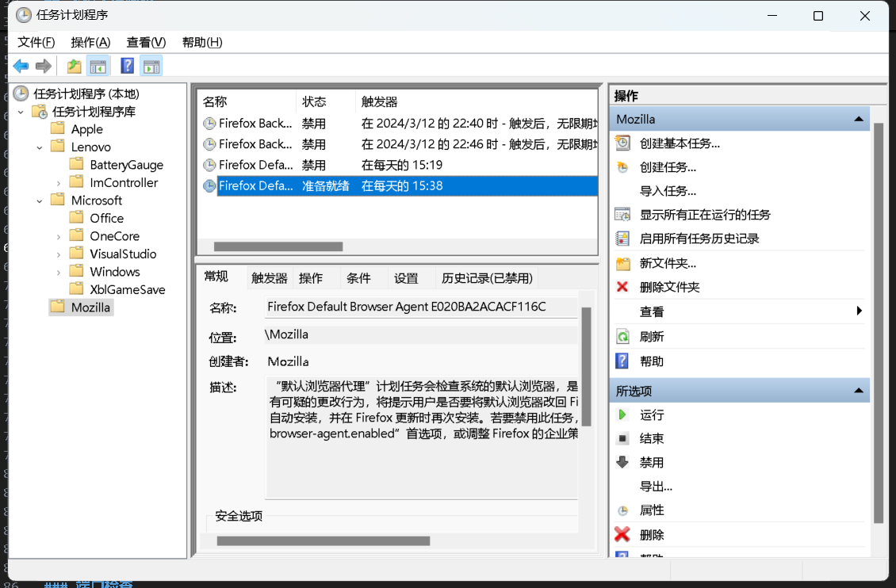
Task: Open the 文件(F) menu
Action: 36,42
